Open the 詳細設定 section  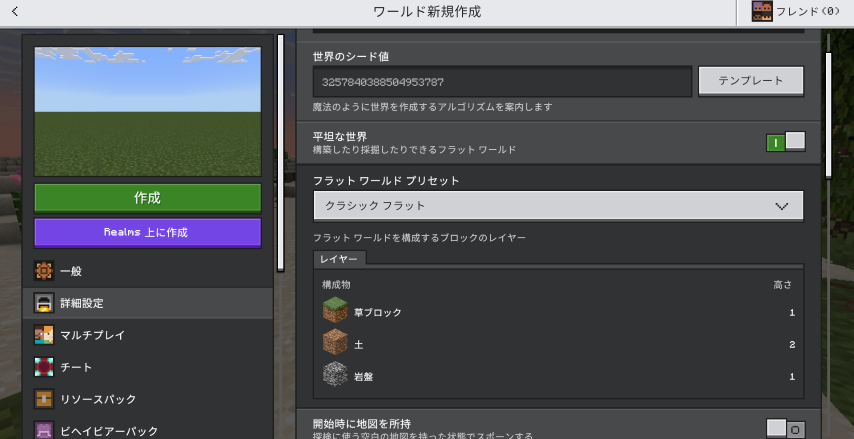click(x=148, y=303)
